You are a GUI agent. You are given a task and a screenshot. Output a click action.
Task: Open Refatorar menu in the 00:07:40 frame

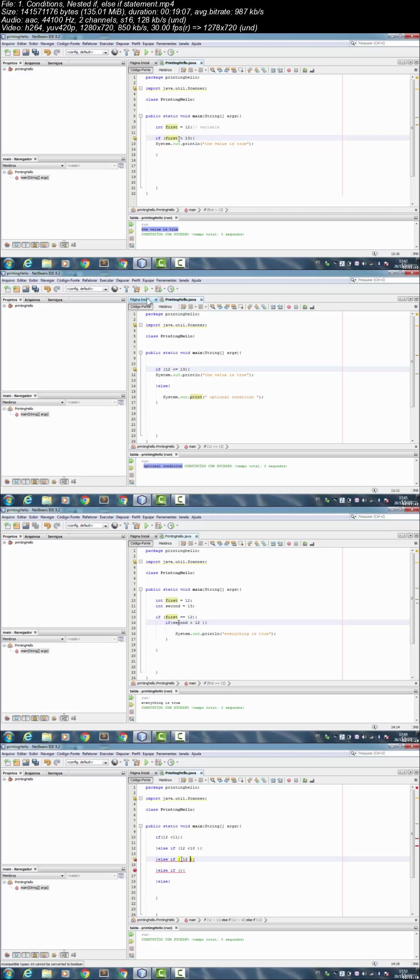[90, 280]
